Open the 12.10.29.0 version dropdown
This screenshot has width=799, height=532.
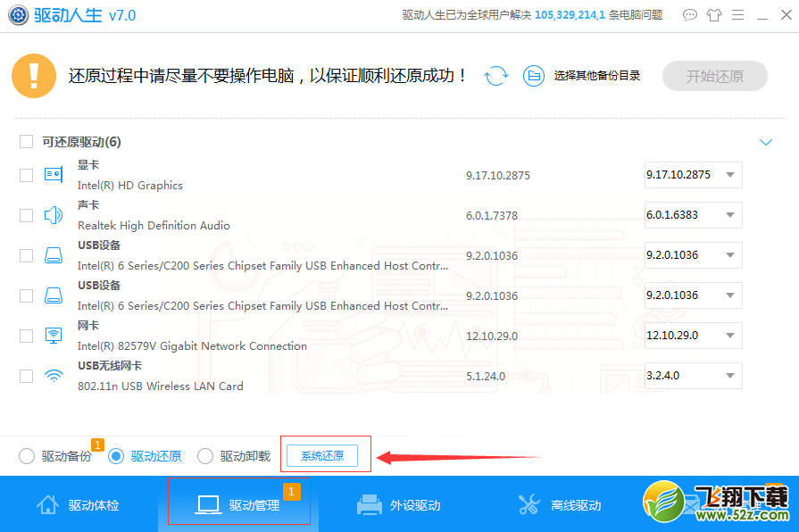point(693,336)
